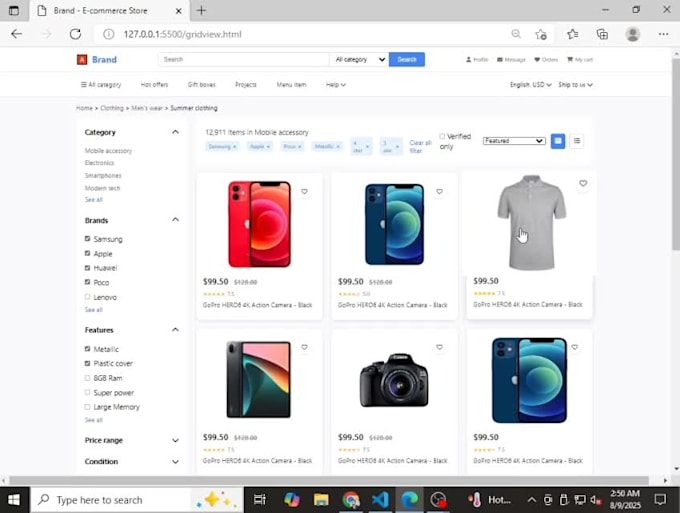Expand the Price range section
680x513 pixels.
coord(175,441)
